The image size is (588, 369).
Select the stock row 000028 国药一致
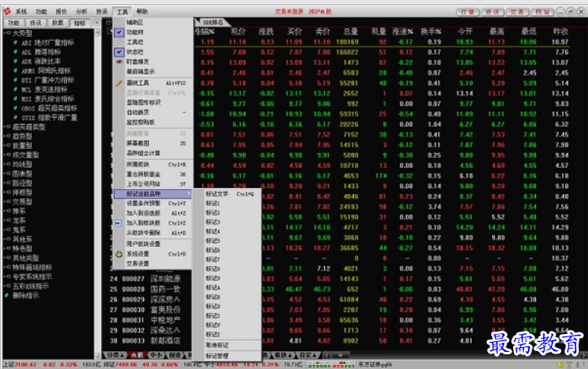point(337,289)
